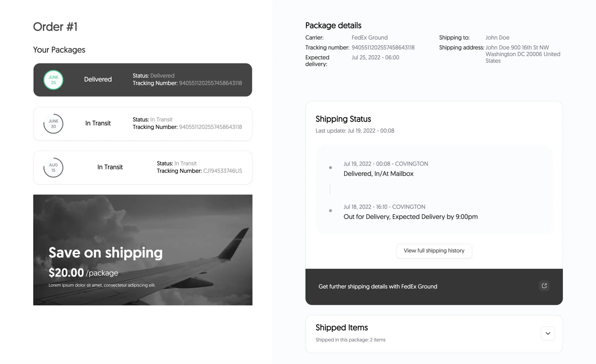Click the timeline dot for Delivered, In/At Mailbox
596x364 pixels.
330,168
